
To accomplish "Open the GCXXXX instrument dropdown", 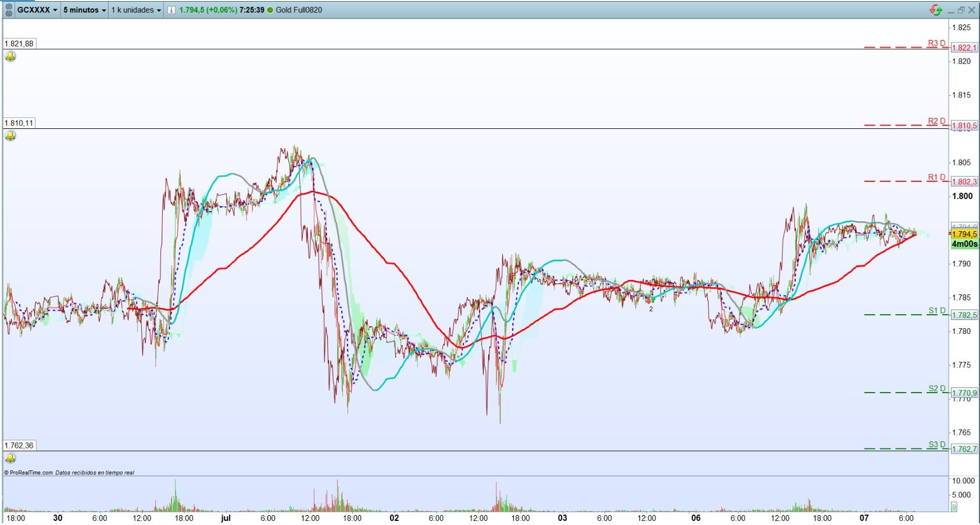I will pyautogui.click(x=37, y=10).
